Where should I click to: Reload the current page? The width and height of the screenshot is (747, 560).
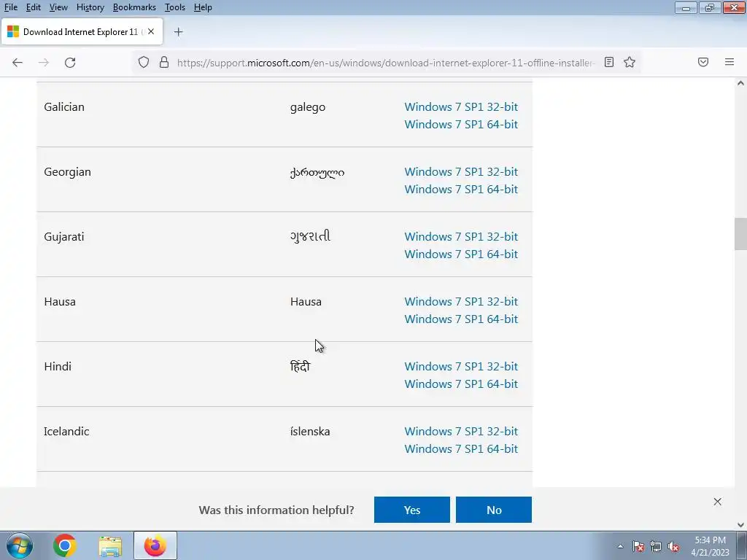coord(70,63)
